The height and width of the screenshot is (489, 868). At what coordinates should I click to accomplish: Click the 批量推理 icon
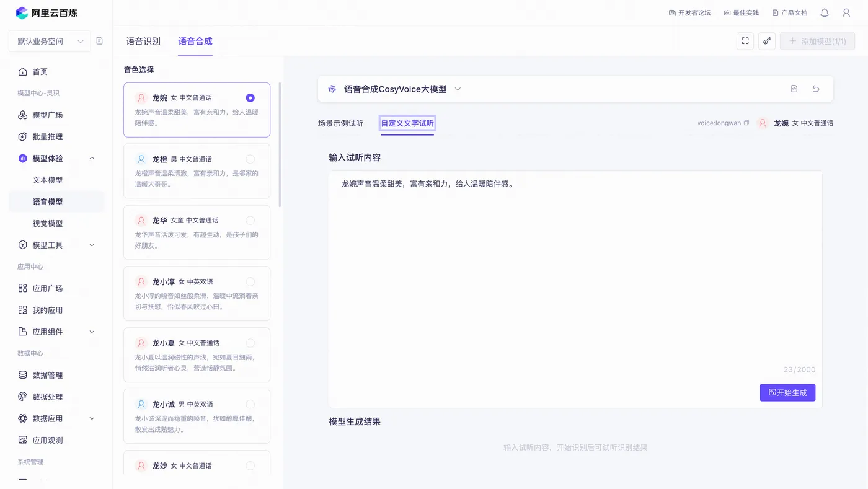(x=23, y=137)
